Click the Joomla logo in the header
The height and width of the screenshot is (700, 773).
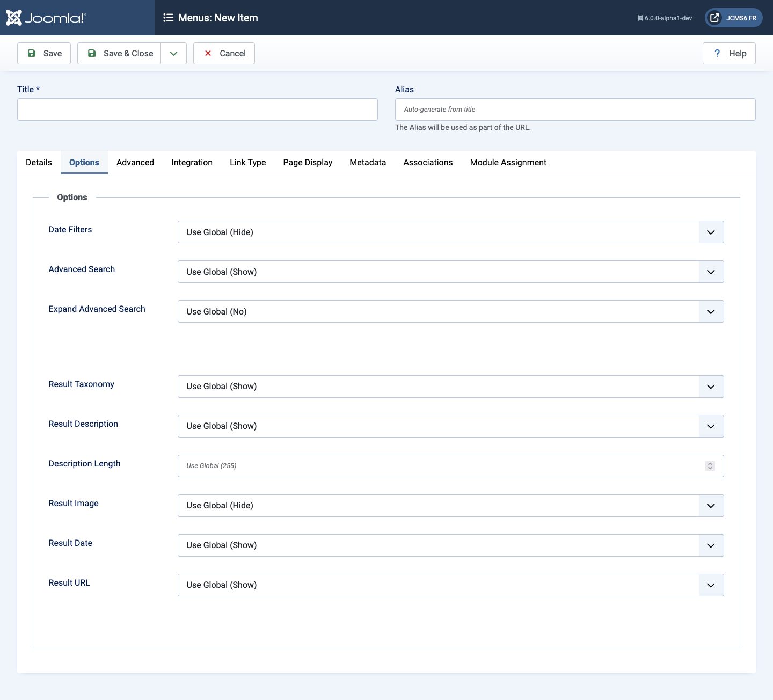pyautogui.click(x=46, y=18)
